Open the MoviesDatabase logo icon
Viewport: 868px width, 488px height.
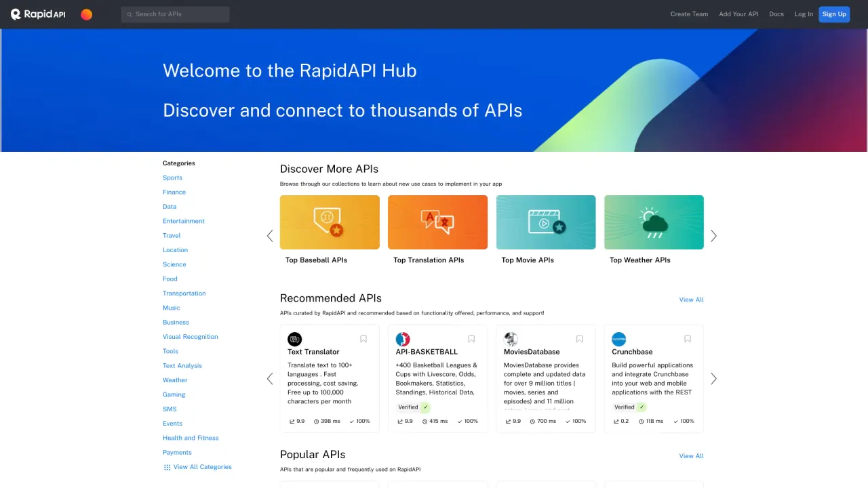(511, 339)
